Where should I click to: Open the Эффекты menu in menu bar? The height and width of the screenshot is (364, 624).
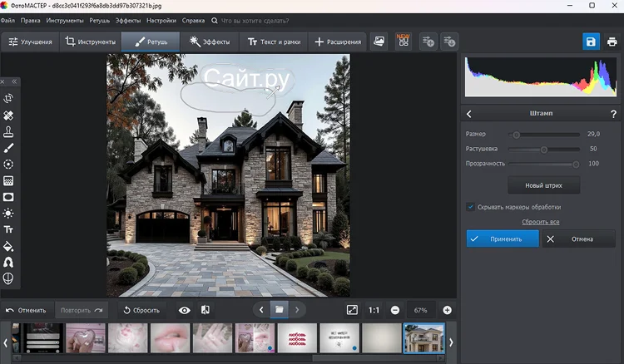pos(128,20)
